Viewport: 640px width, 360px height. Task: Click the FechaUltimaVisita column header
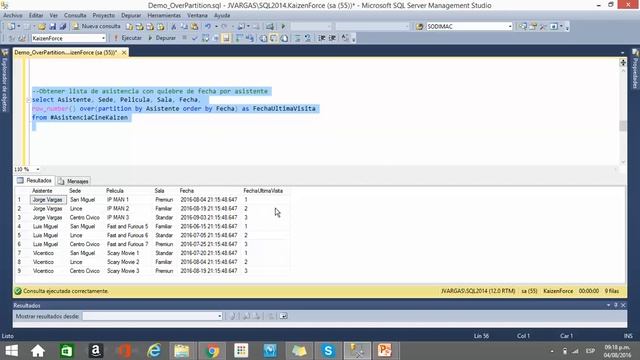pyautogui.click(x=263, y=191)
